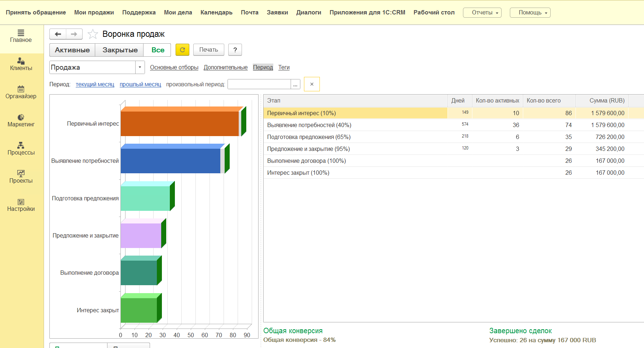Open Календарь in the top menu
This screenshot has width=644, height=348.
(216, 13)
